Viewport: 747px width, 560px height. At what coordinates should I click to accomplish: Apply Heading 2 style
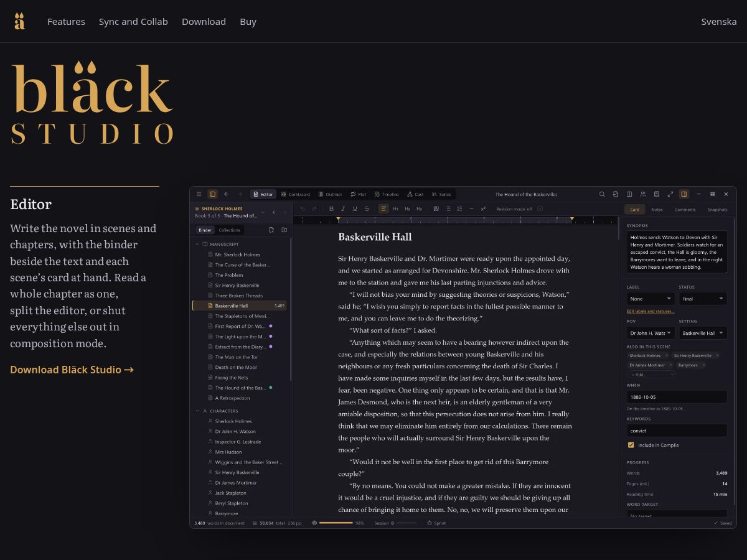(x=407, y=208)
